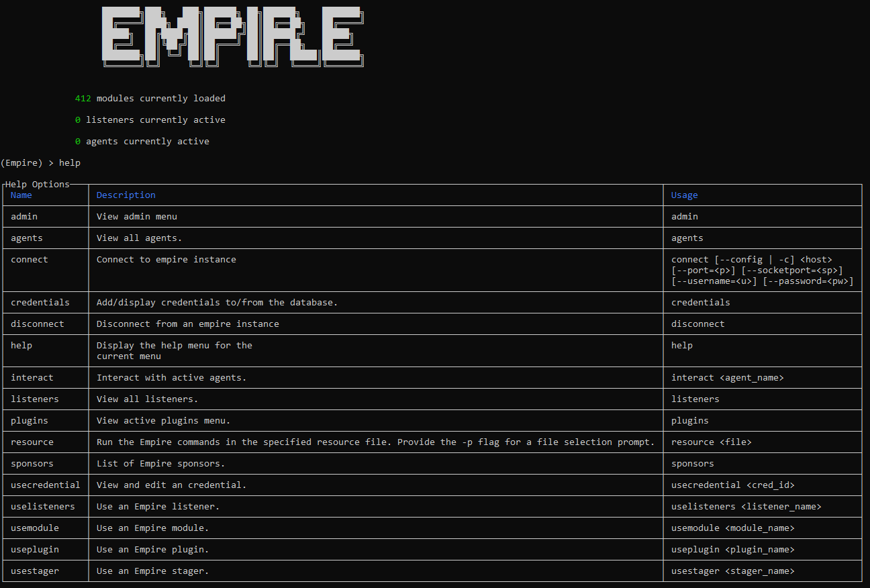Click the "listeners currently active" text
The height and width of the screenshot is (588, 870).
(156, 120)
